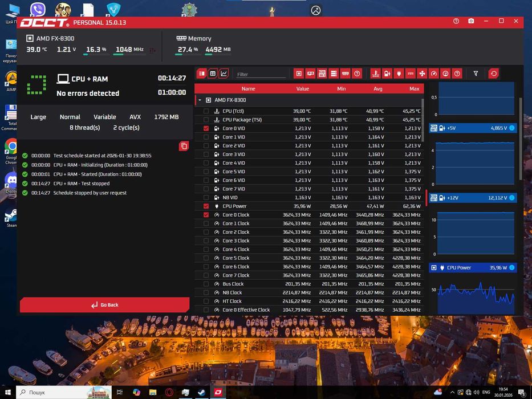
Task: Toggle the CPU hardware filter icon
Action: tap(299, 74)
